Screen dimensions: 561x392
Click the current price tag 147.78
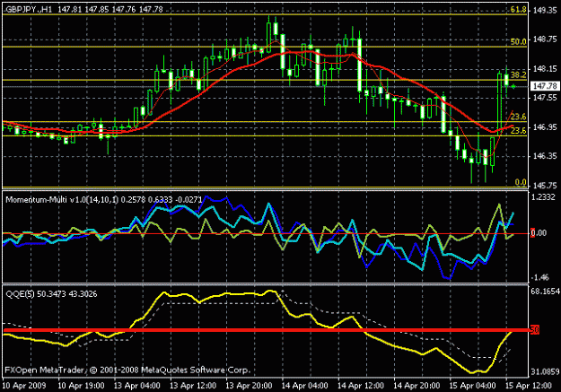(545, 86)
